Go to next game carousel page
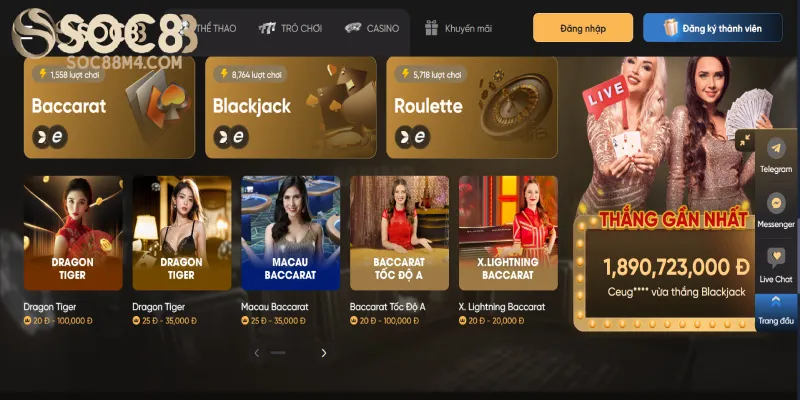This screenshot has width=800, height=400. (323, 353)
